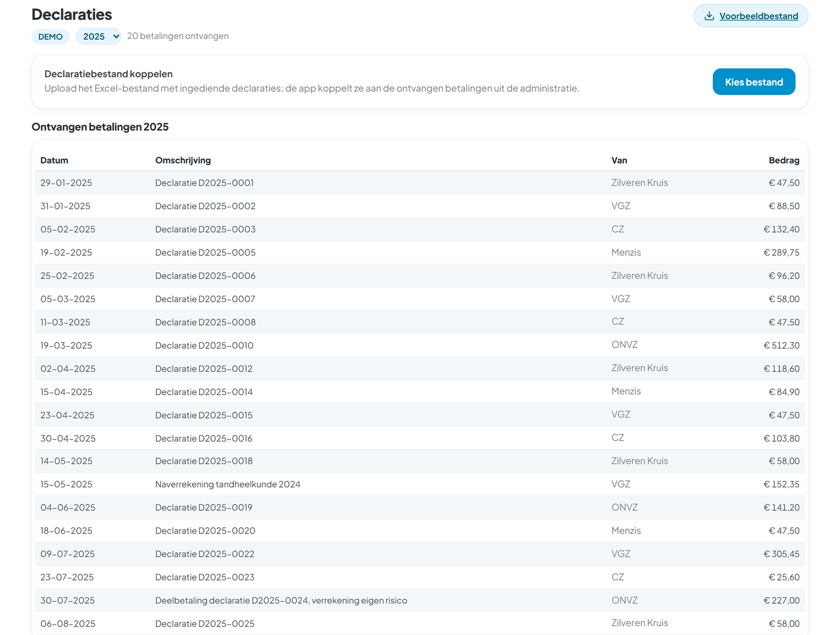Screen dimensions: 840x635
Task: Select the Deelbetaling declaratie D2025-0024 row
Action: click(x=420, y=600)
